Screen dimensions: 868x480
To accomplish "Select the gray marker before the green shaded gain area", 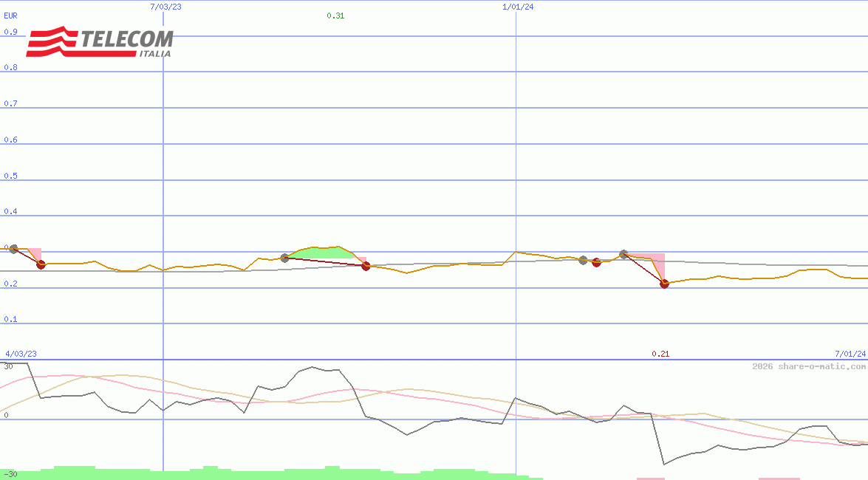I will coord(284,258).
